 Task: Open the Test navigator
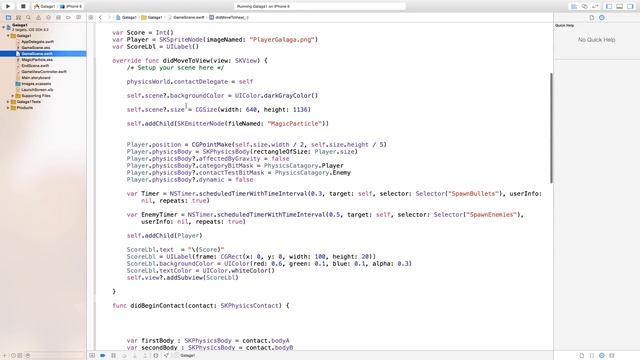pos(48,18)
